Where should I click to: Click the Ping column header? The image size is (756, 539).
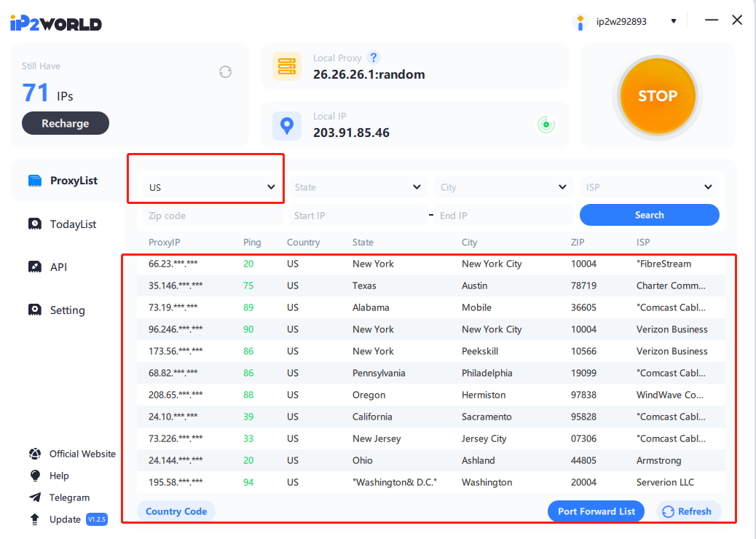pyautogui.click(x=252, y=242)
